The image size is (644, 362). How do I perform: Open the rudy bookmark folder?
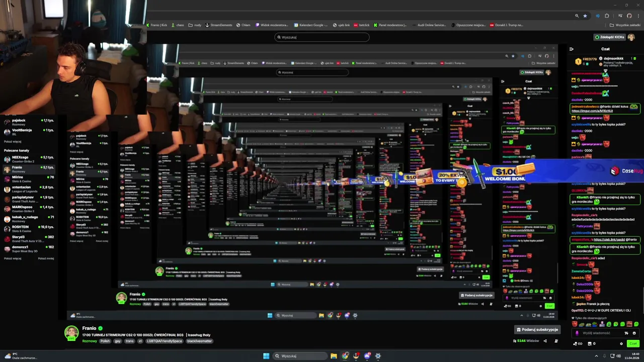coord(194,25)
